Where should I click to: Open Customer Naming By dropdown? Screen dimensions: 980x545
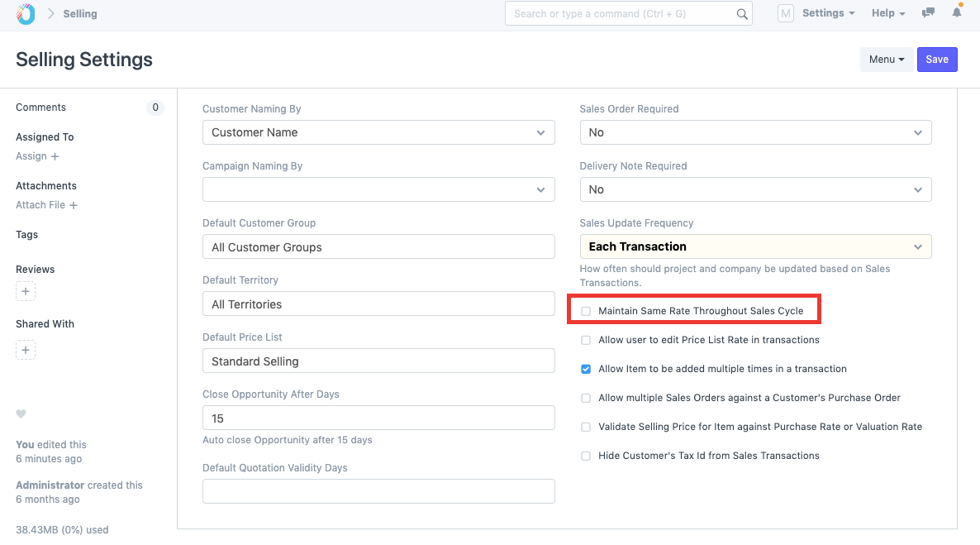click(x=378, y=132)
